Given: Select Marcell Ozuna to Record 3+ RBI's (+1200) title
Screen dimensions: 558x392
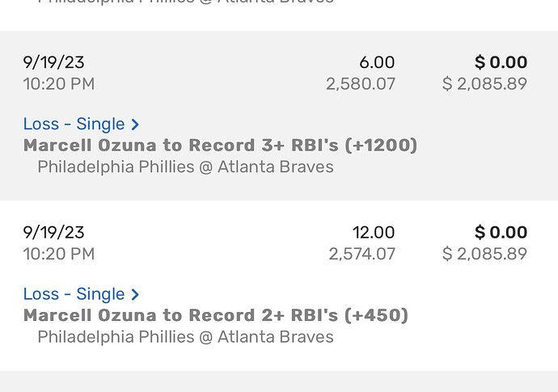Looking at the screenshot, I should pos(220,145).
